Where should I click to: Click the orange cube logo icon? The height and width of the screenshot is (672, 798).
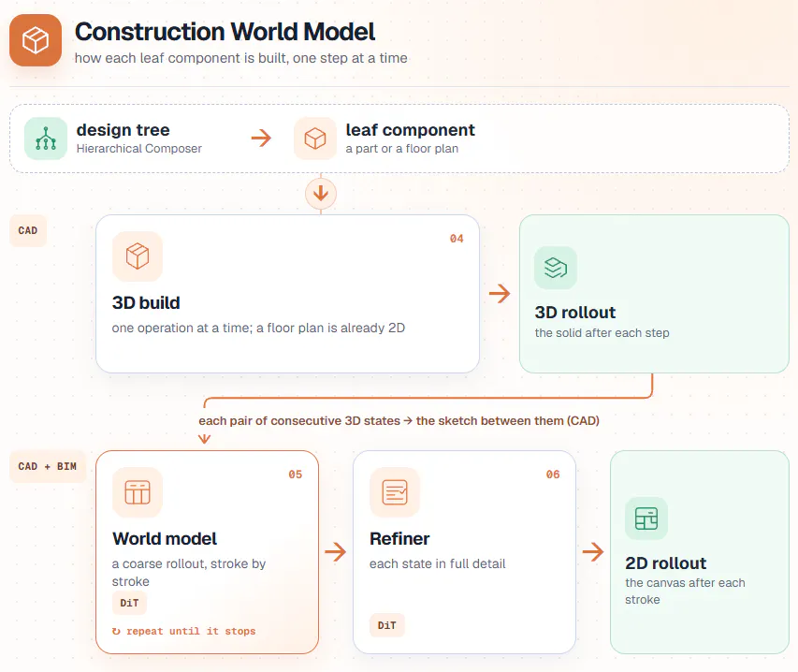coord(36,40)
